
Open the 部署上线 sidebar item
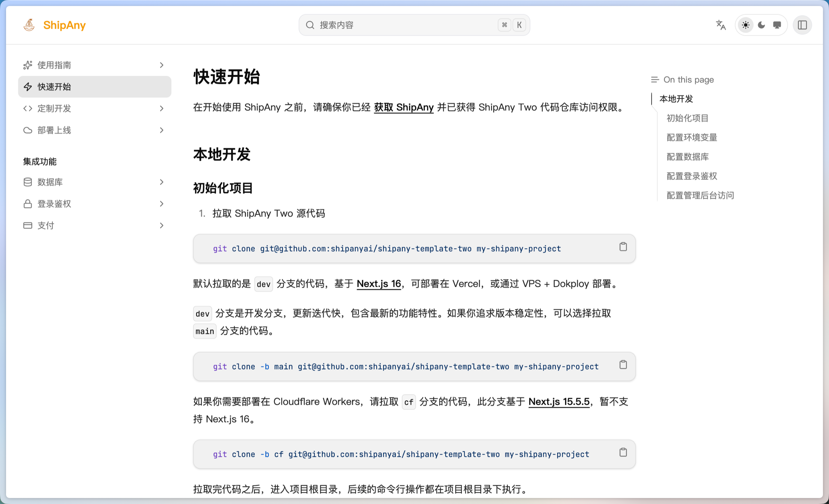point(54,130)
